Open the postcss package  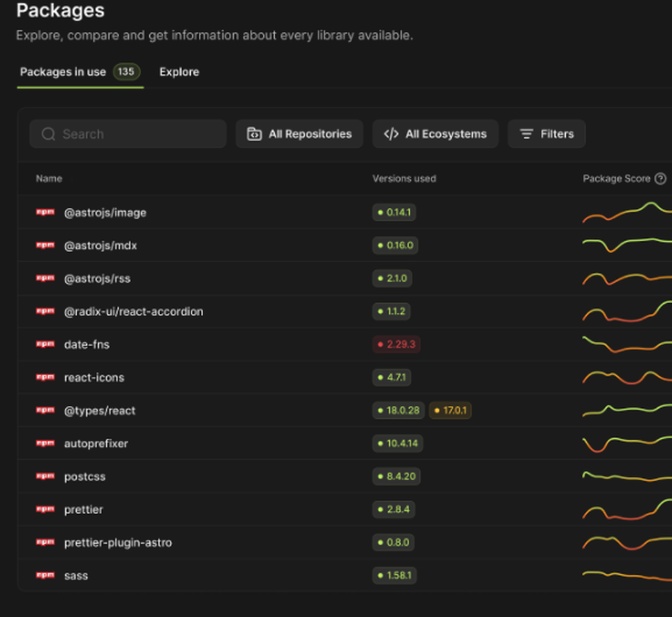point(85,477)
